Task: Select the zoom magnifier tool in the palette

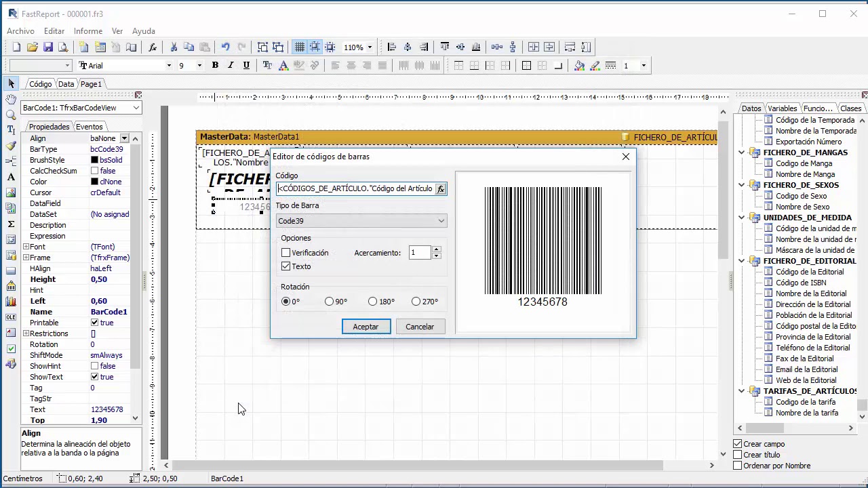Action: coord(11,115)
